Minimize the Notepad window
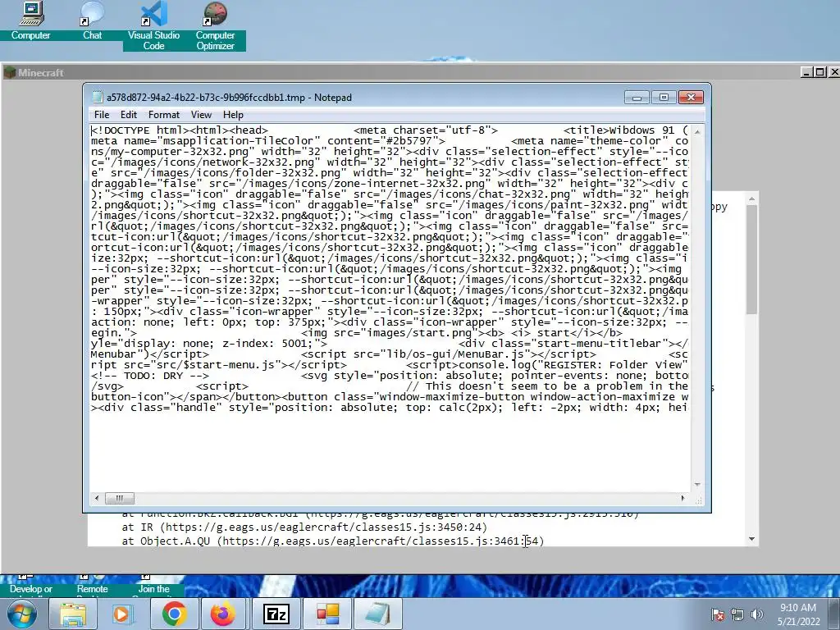Screen dimensions: 840x630 [637, 98]
